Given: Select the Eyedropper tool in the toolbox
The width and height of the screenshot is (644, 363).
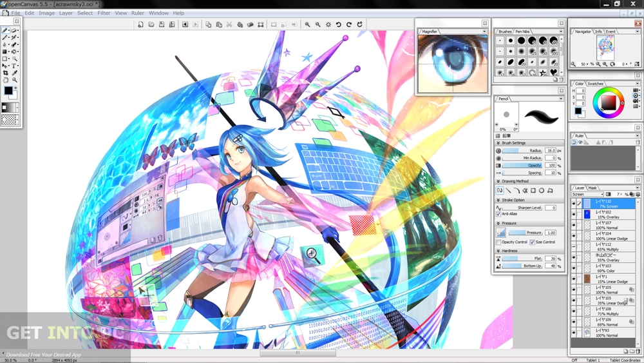Looking at the screenshot, I should (14, 73).
